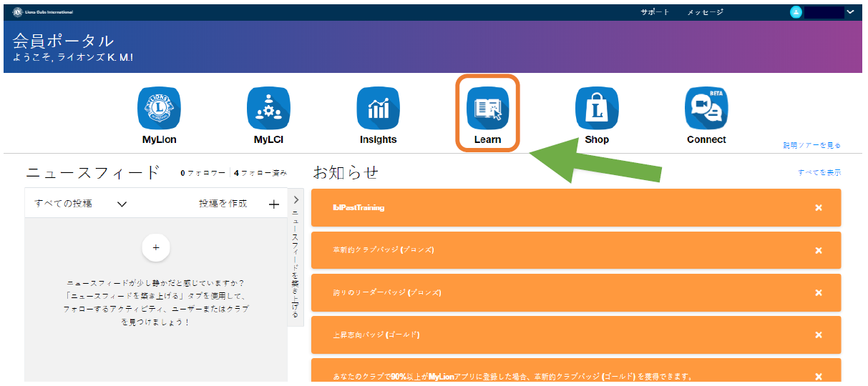Dismiss the 革新的クラブバッジ (ブロンズ) notification
The width and height of the screenshot is (868, 386).
point(819,250)
